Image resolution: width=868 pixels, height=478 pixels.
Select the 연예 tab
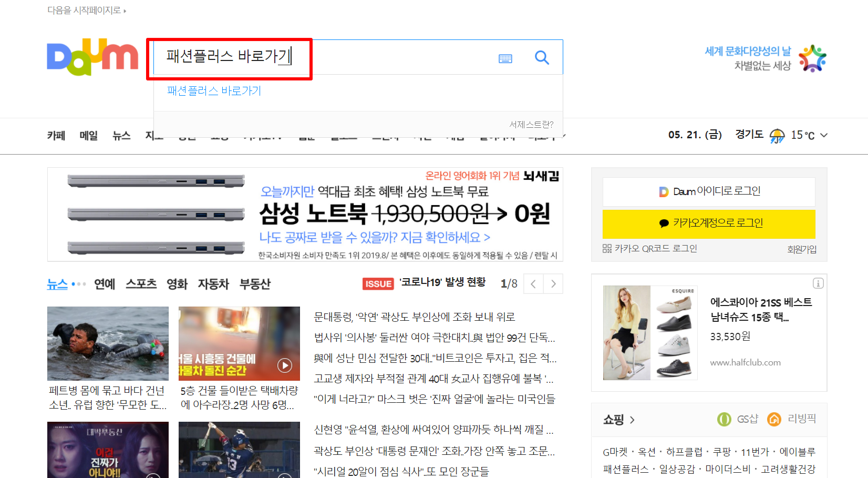coord(105,284)
